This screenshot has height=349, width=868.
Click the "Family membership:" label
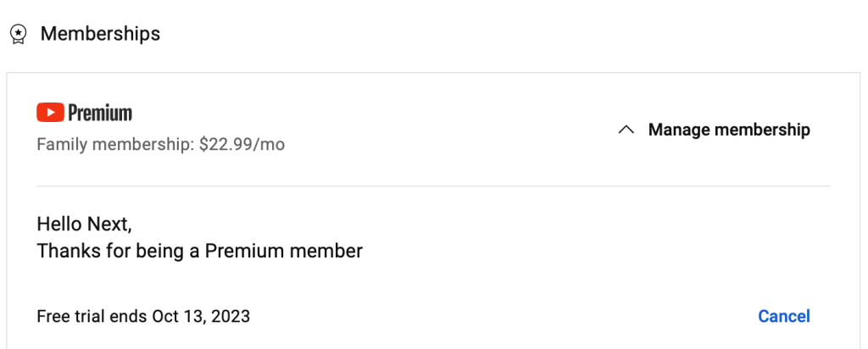(x=115, y=145)
